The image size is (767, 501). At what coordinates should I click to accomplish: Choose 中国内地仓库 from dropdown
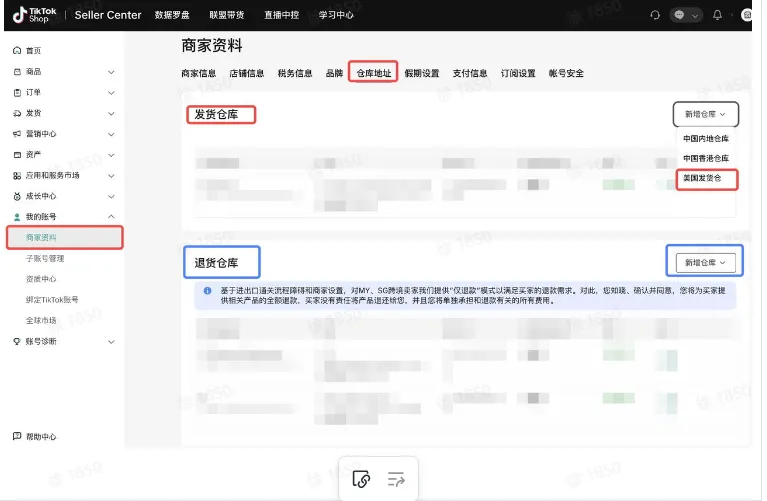tap(706, 138)
